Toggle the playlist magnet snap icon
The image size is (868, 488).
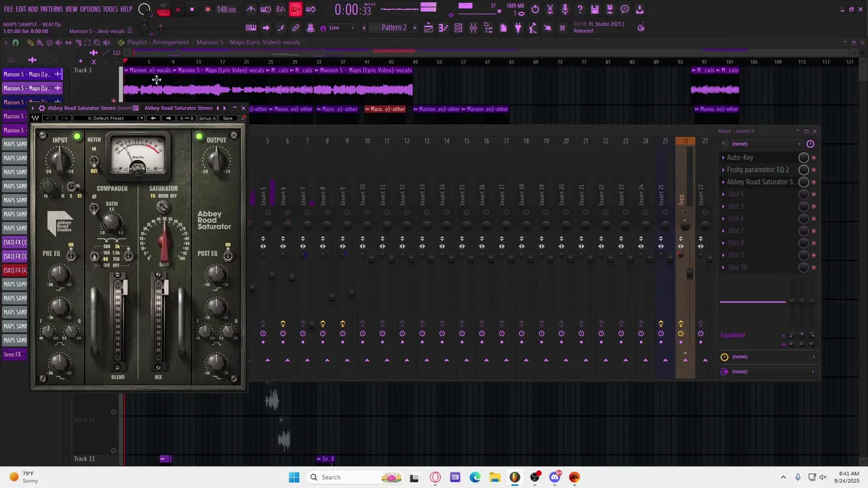[16, 43]
